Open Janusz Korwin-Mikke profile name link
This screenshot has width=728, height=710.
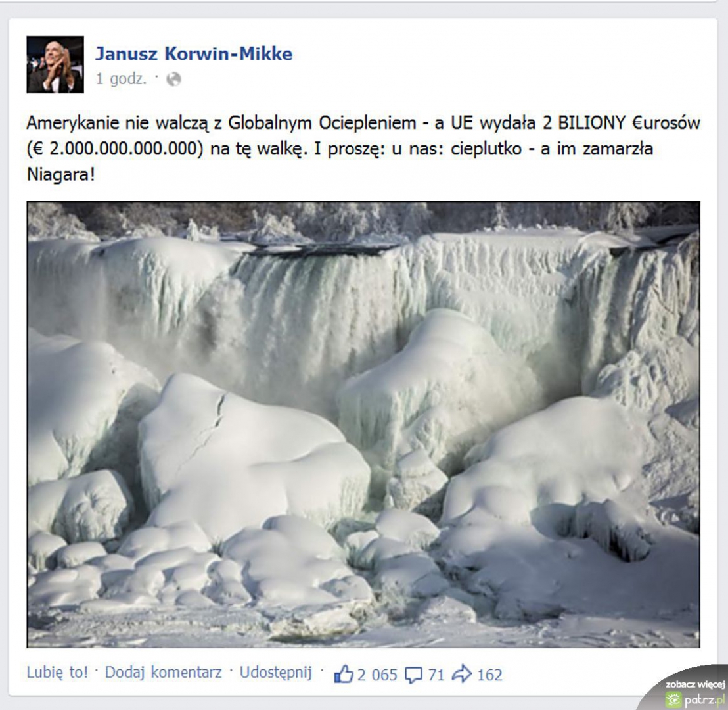tap(194, 54)
